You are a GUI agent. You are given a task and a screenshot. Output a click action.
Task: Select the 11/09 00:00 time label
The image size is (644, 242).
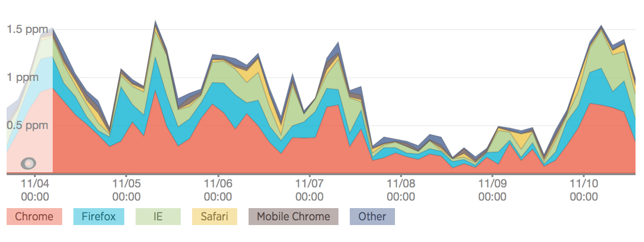(492, 189)
